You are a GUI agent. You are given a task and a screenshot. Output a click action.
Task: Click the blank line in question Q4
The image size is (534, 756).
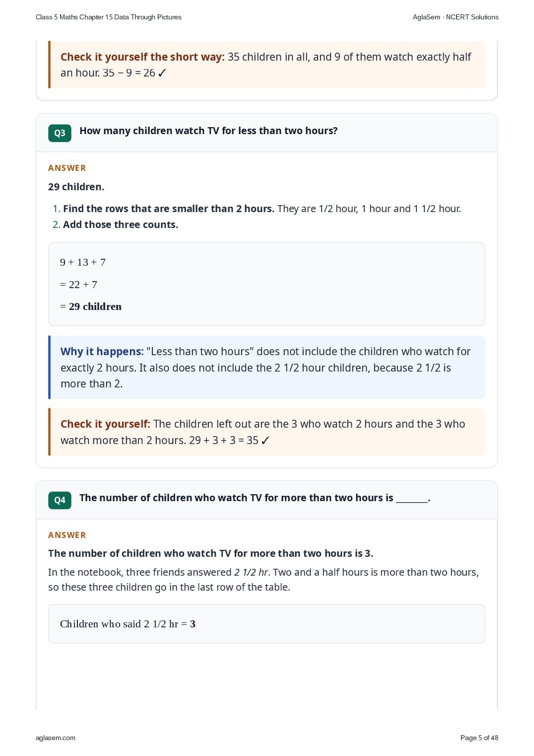412,499
